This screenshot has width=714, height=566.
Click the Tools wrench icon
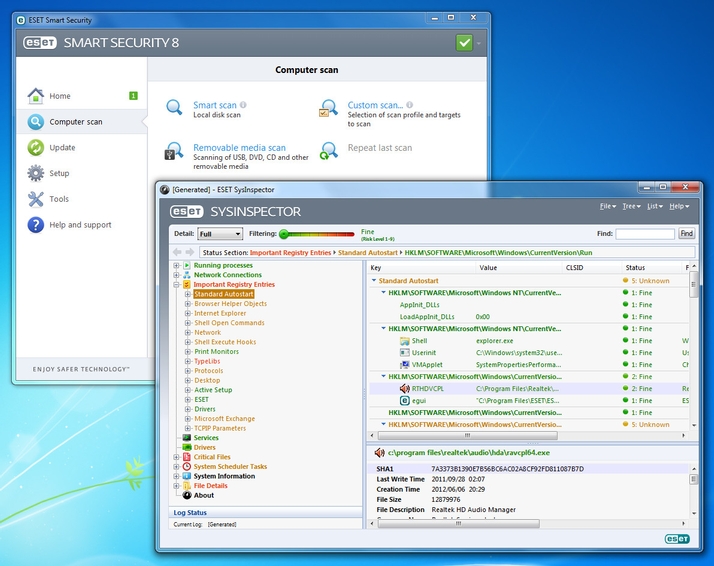click(x=36, y=199)
